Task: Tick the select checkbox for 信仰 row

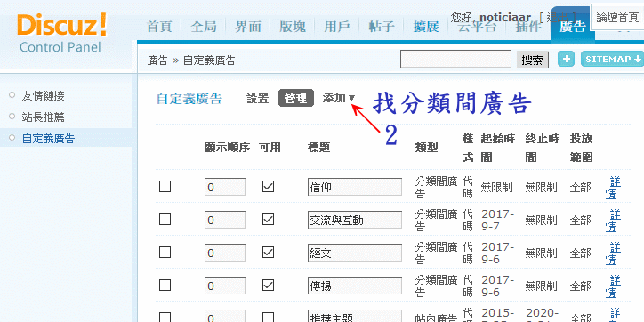Action: (165, 187)
